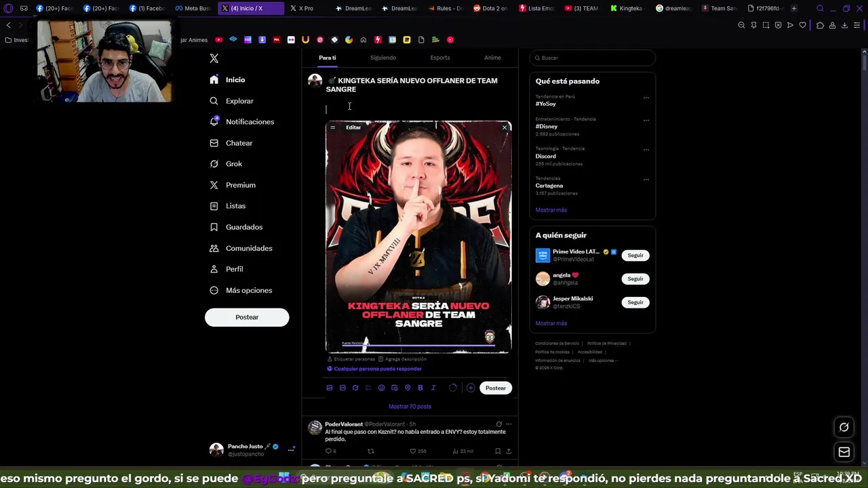Click the add thread plus icon
The image size is (868, 488).
click(471, 388)
